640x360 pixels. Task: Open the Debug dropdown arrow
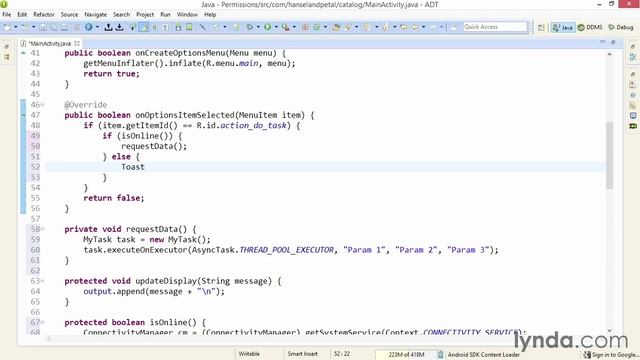(x=258, y=27)
